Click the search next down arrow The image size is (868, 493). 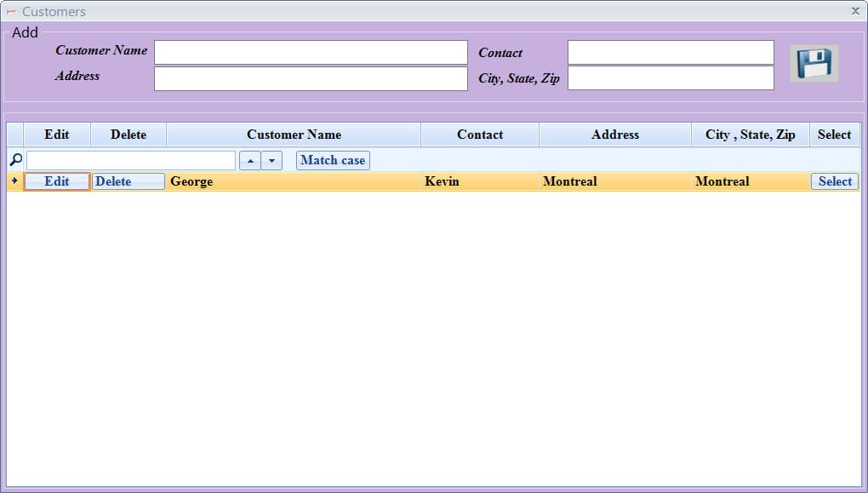coord(271,161)
